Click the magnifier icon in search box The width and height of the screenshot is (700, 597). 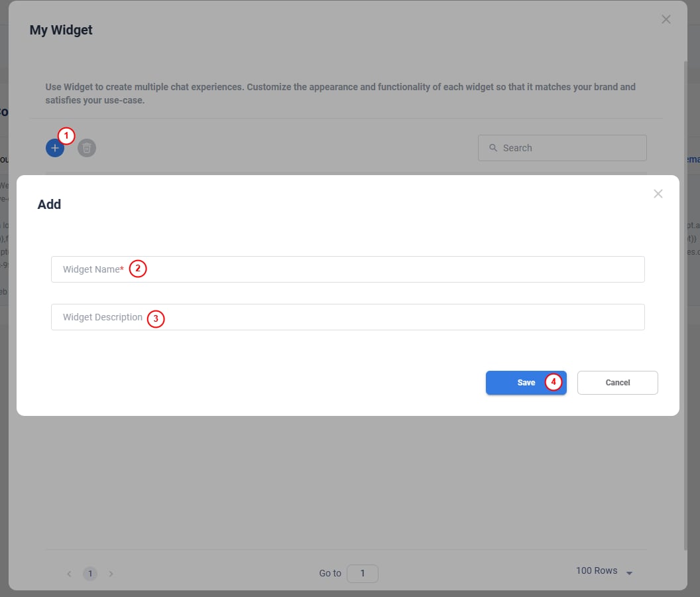point(493,148)
